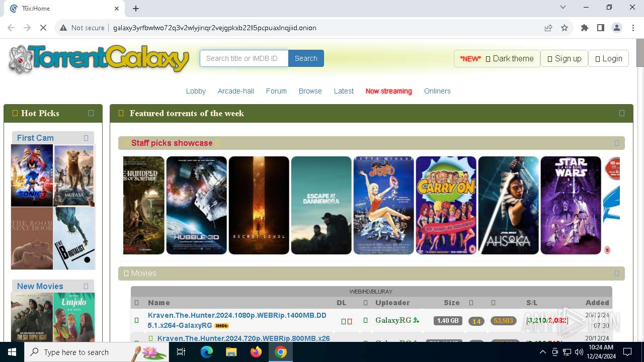Open the Chrome extensions puzzle icon
644x362 pixels.
(x=585, y=28)
